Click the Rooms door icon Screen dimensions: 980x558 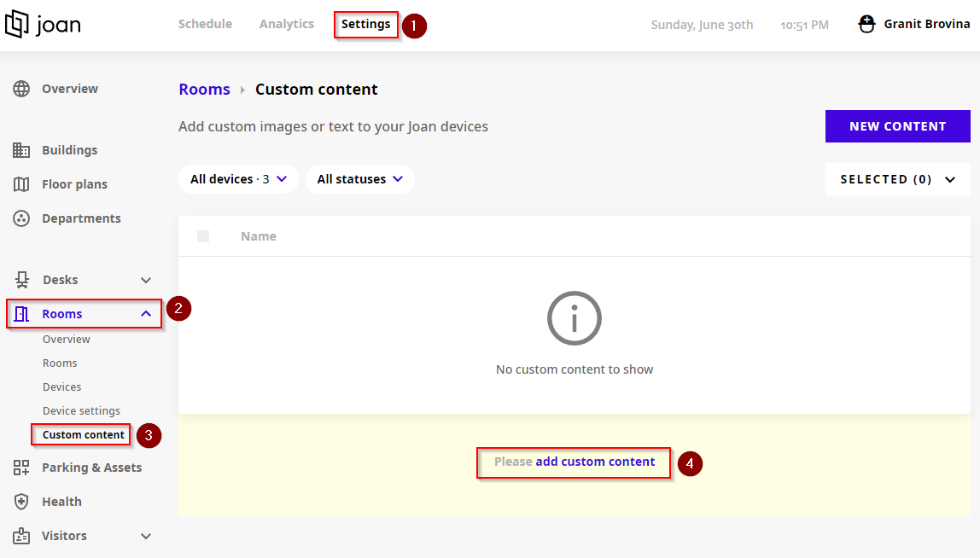[x=21, y=314]
